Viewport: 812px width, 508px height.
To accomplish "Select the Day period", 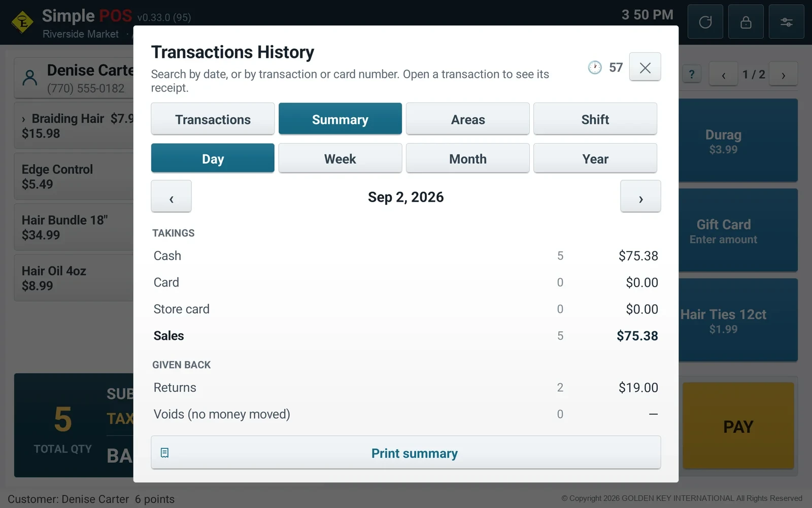I will [213, 158].
